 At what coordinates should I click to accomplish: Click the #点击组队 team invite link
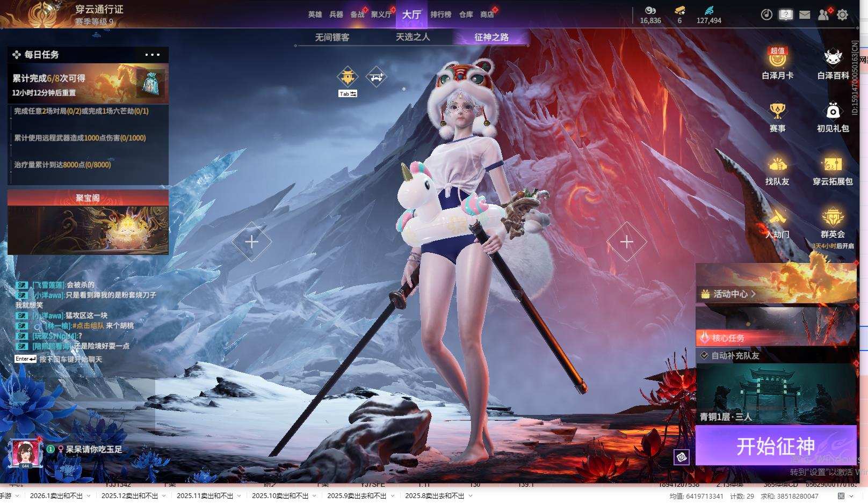[88, 326]
